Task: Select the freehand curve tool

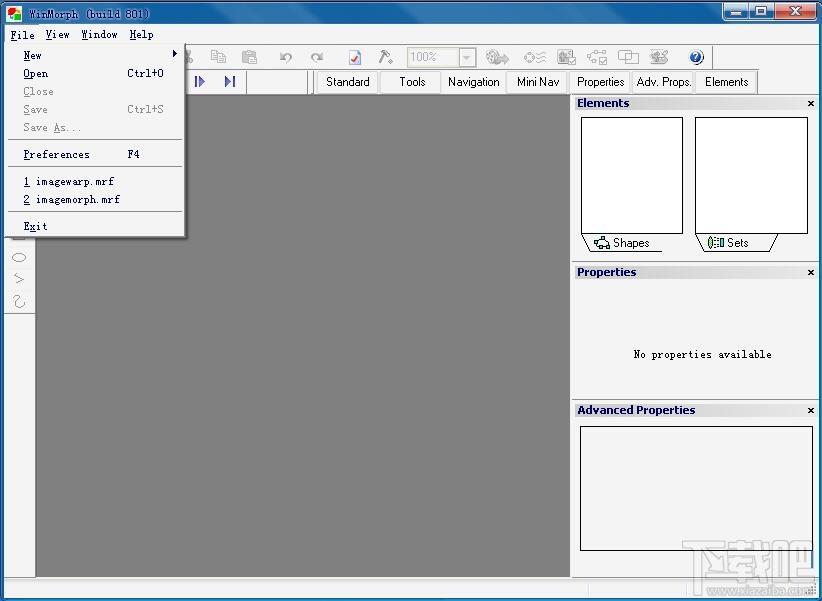Action: pyautogui.click(x=19, y=301)
